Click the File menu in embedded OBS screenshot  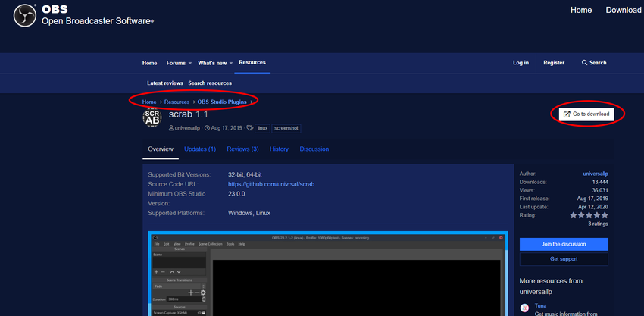[157, 244]
